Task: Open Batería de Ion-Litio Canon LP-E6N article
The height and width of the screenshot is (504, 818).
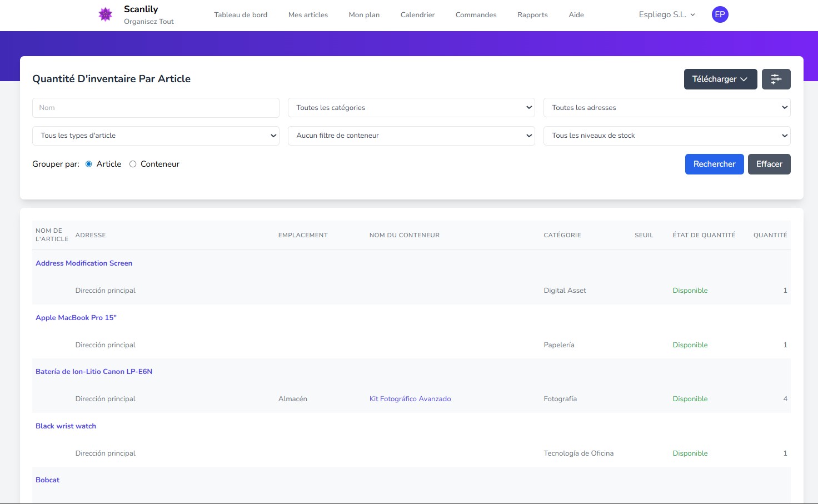Action: tap(94, 372)
